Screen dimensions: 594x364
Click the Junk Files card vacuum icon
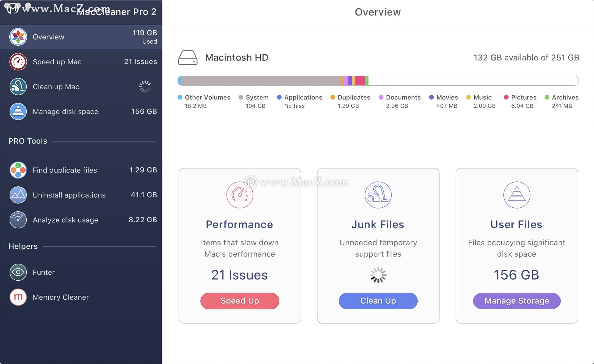(x=378, y=195)
